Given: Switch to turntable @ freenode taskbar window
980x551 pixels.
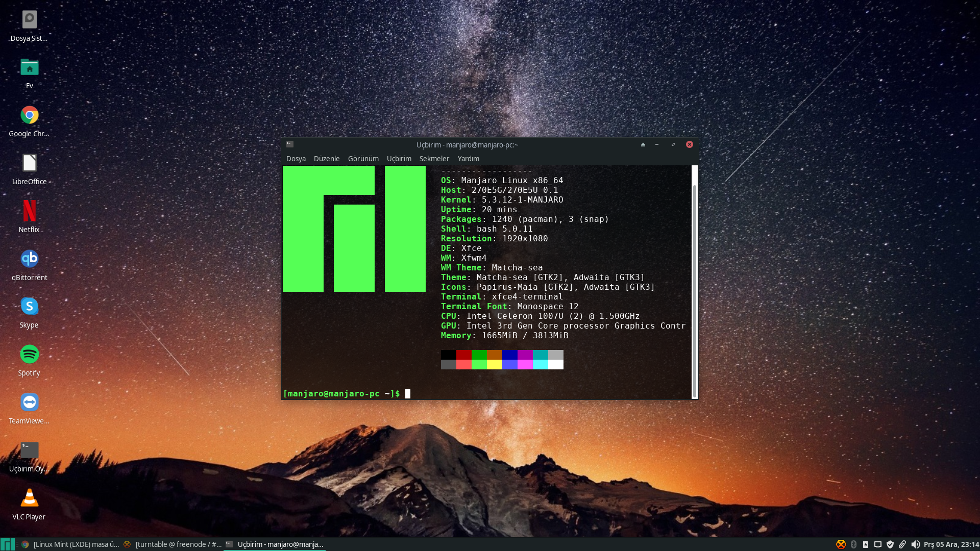Looking at the screenshot, I should (173, 544).
